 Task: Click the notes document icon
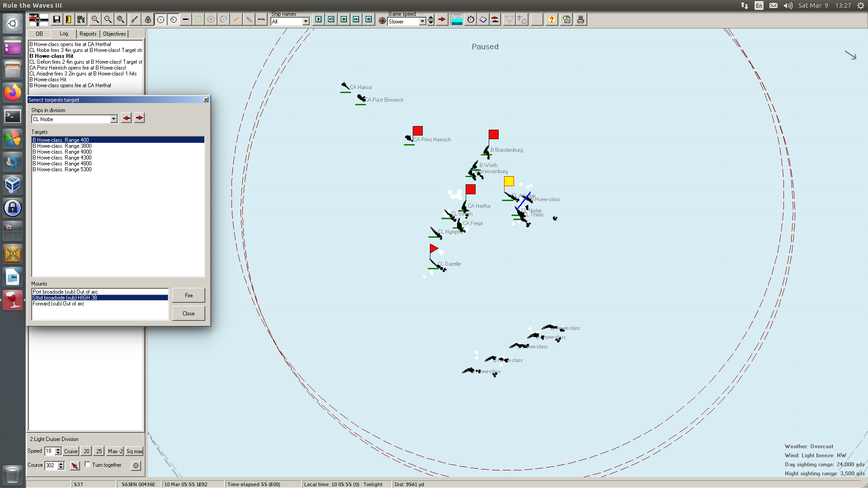click(x=567, y=19)
